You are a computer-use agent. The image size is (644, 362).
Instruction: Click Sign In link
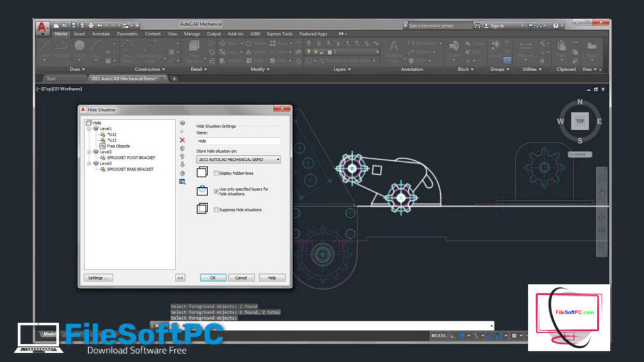click(x=497, y=26)
